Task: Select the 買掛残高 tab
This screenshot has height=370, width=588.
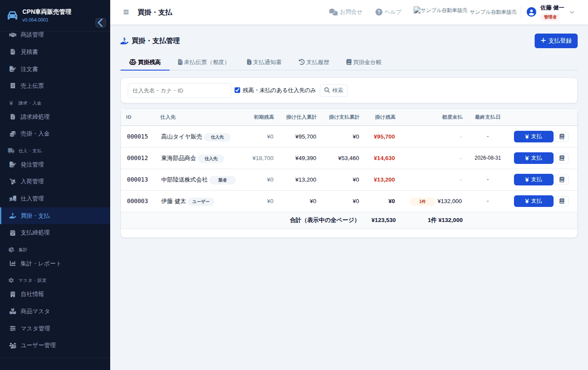Action: click(145, 62)
